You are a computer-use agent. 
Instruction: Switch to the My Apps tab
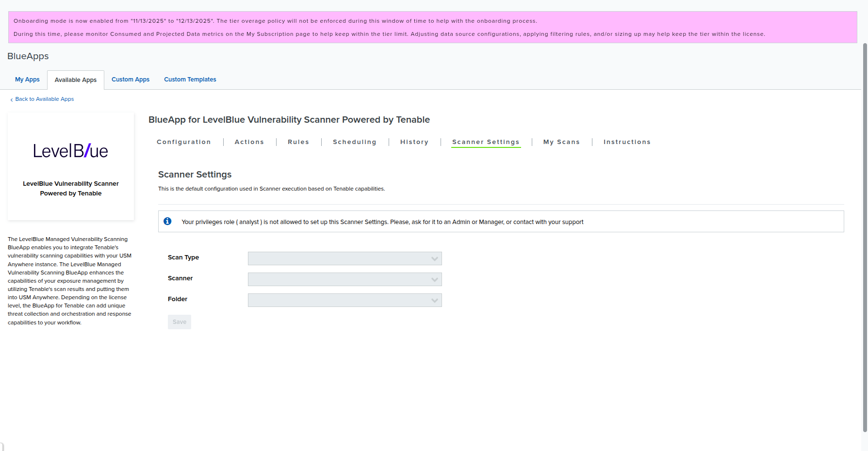pos(27,80)
